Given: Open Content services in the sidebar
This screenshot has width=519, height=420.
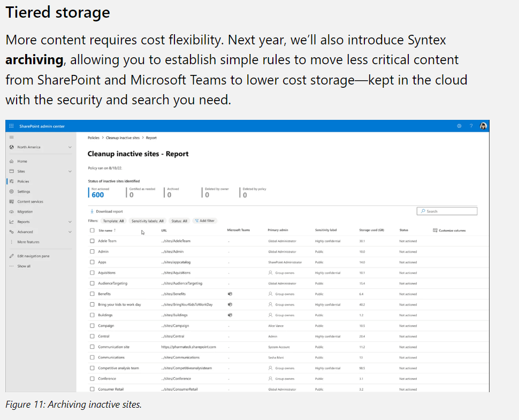Looking at the screenshot, I should point(30,202).
